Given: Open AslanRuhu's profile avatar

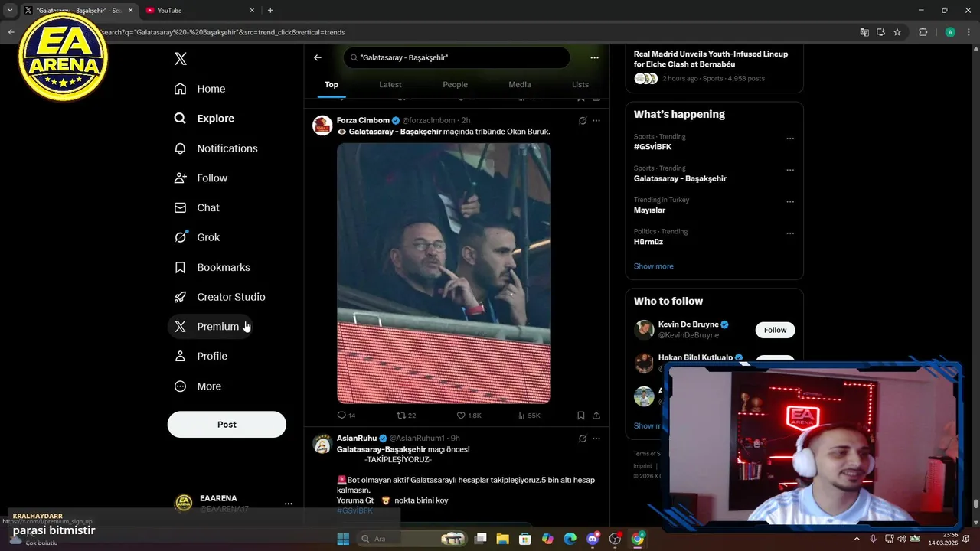Looking at the screenshot, I should tap(322, 444).
